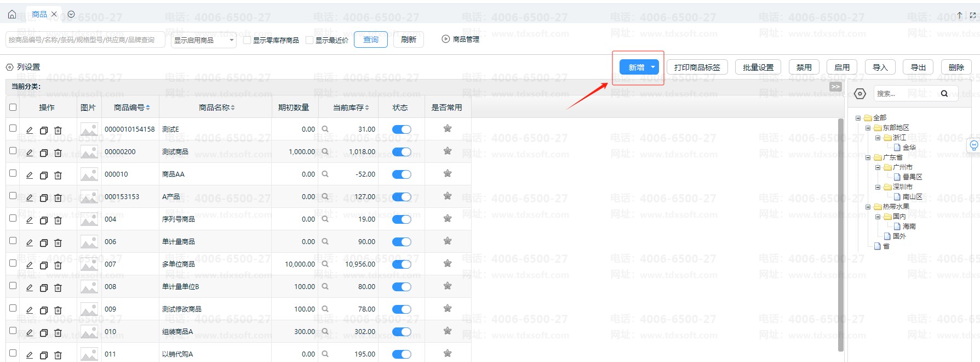Toggle off the status switch for 多单位商品
Image resolution: width=980 pixels, height=362 pixels.
[402, 264]
